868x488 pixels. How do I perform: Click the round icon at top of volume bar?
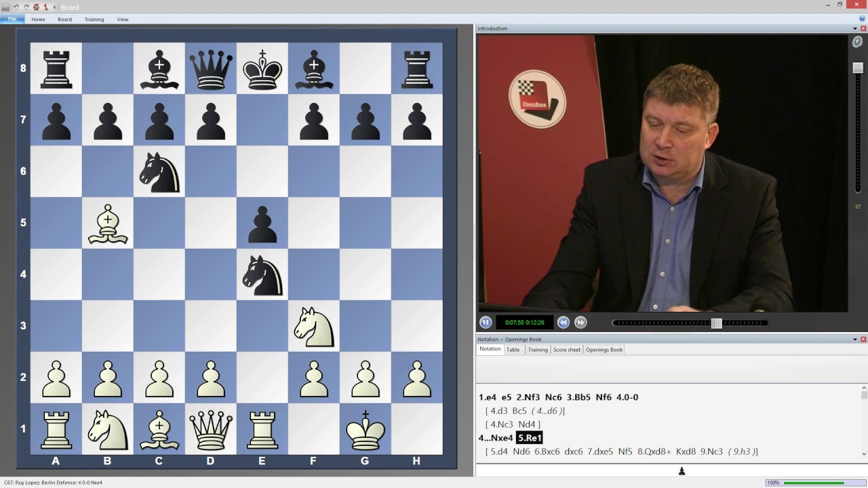858,42
